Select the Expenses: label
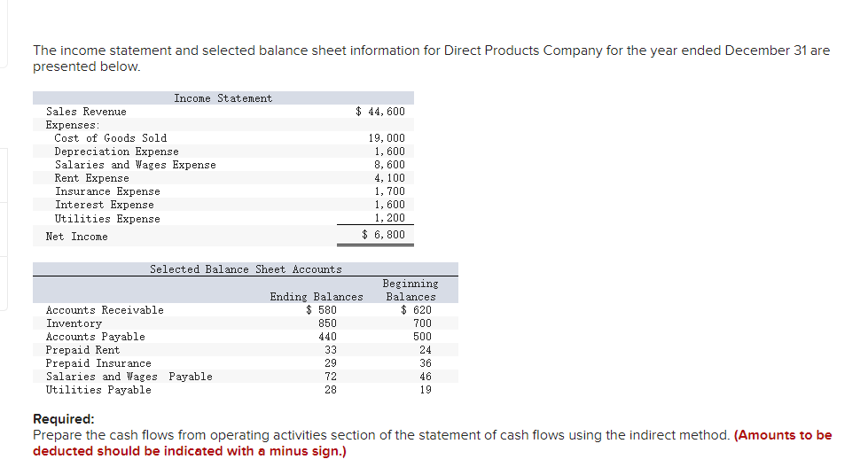 [x=73, y=125]
